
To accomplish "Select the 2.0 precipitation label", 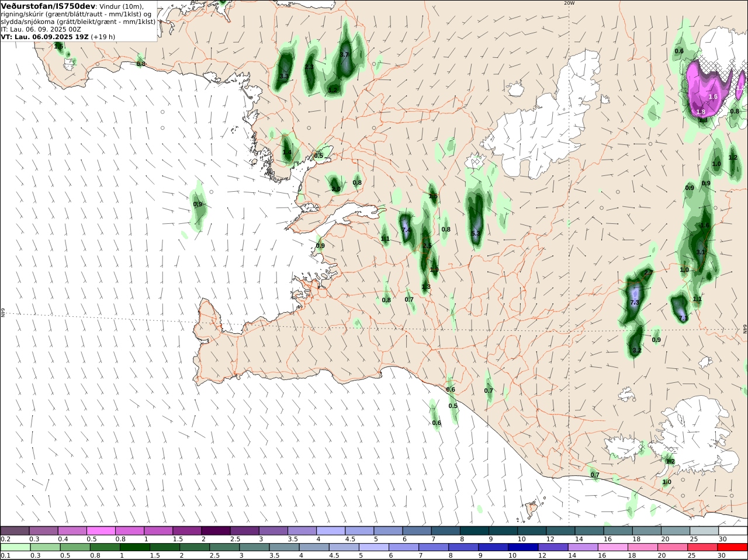I will tap(335, 189).
